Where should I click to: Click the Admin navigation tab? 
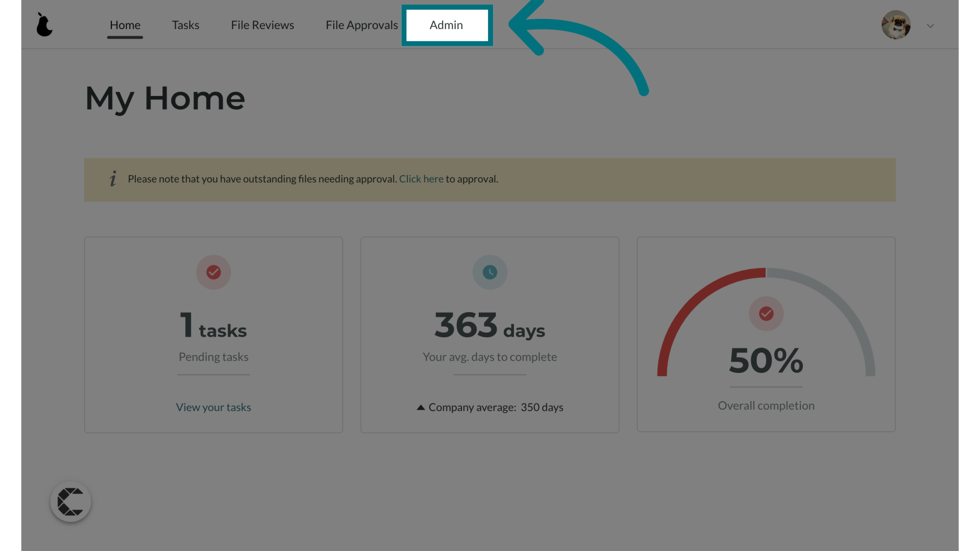click(x=446, y=25)
